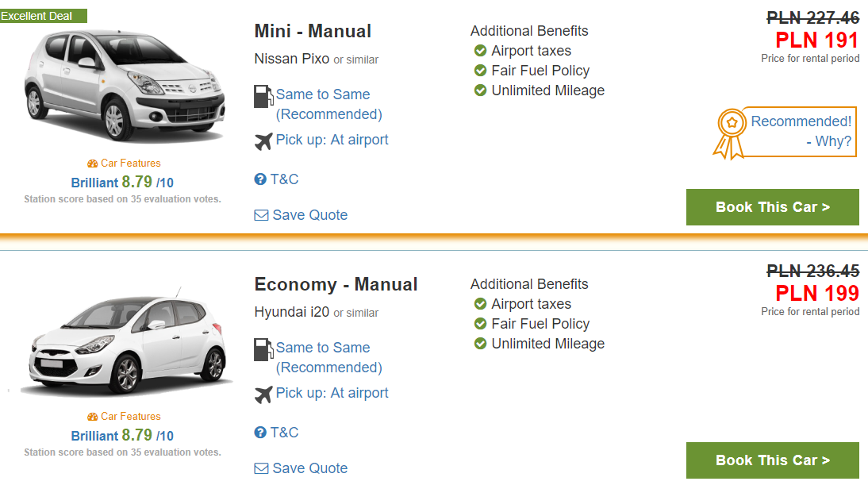Viewport: 868px width, 485px height.
Task: Click the Airport taxes checkmark for Mini - Manual
Action: pyautogui.click(x=481, y=51)
